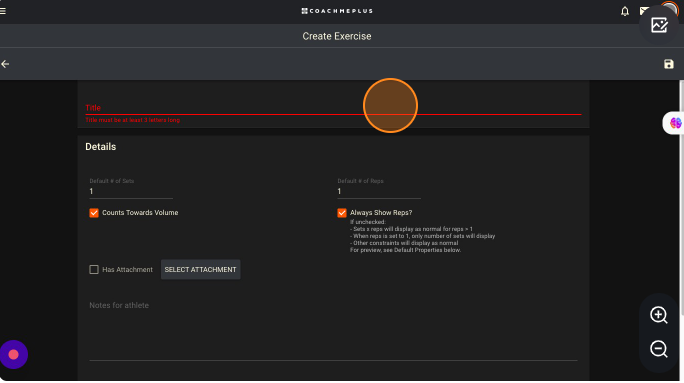Uncheck Counts Towards Volume checkbox

click(x=94, y=213)
